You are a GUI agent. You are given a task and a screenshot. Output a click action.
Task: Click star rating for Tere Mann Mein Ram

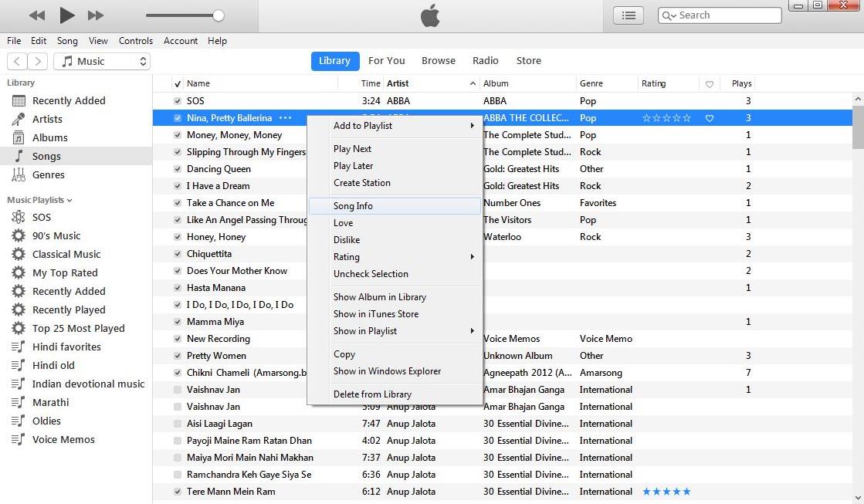pos(666,492)
